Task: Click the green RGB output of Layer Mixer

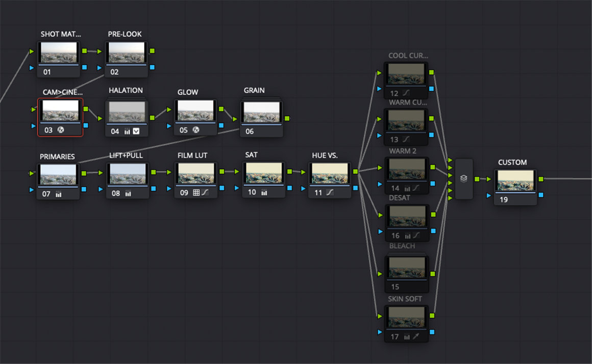Action: click(476, 179)
